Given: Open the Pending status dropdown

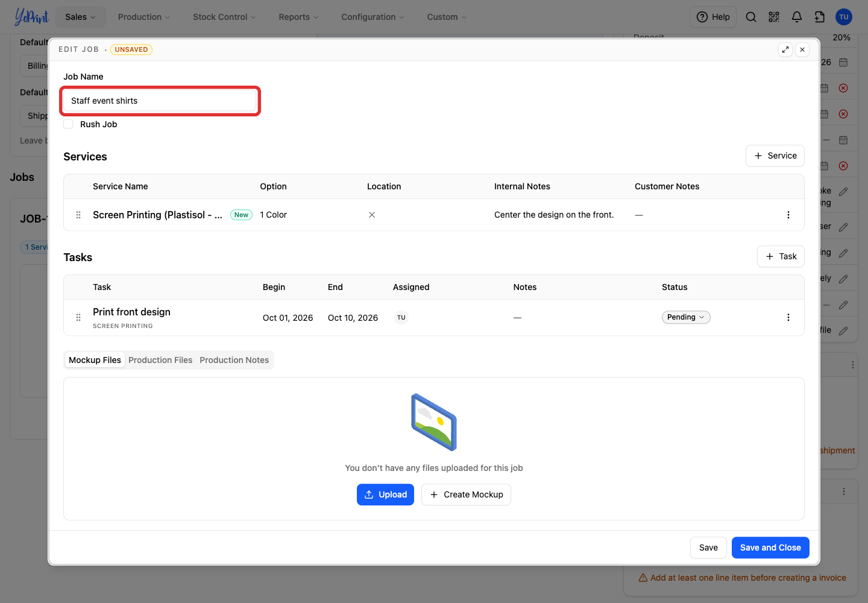Looking at the screenshot, I should (686, 317).
